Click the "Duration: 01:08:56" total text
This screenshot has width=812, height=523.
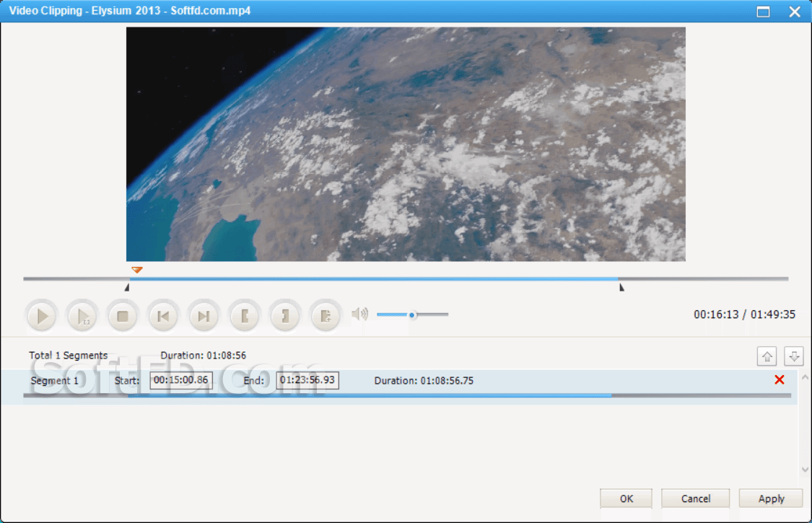tap(203, 355)
